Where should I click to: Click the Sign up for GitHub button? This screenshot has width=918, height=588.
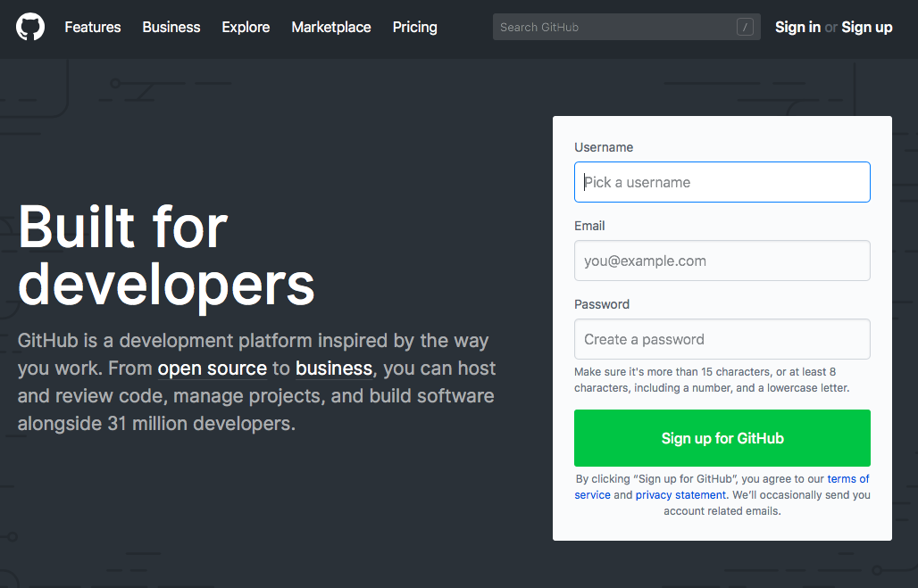coord(722,438)
